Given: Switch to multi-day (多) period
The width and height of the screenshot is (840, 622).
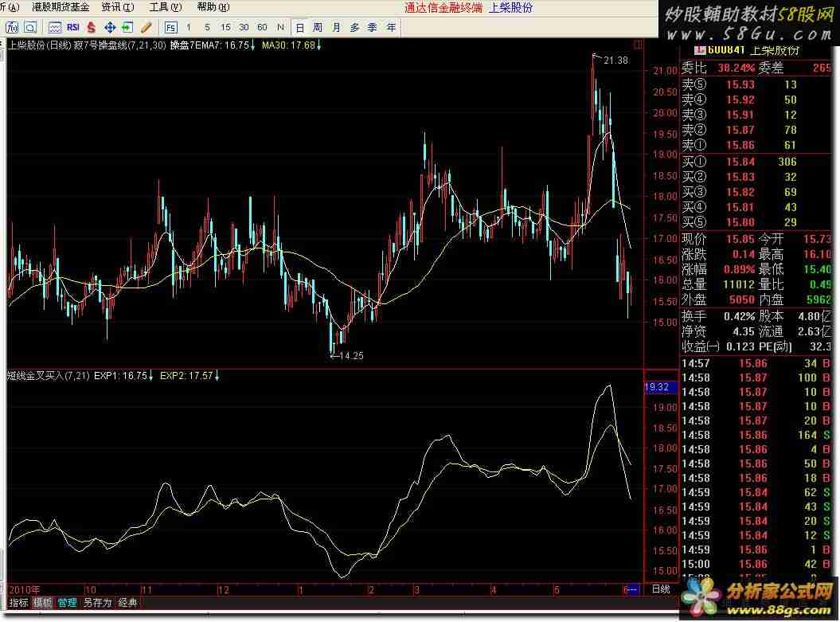Looking at the screenshot, I should pyautogui.click(x=354, y=27).
